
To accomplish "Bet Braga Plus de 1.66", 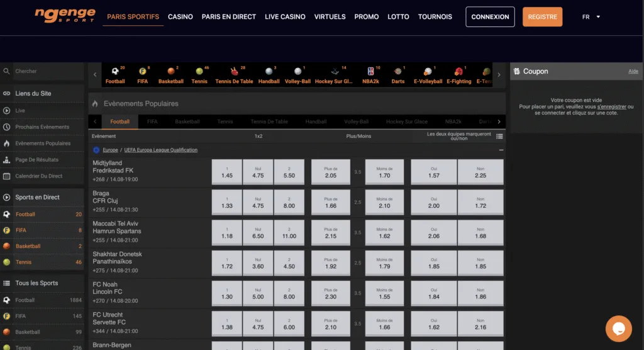I will click(331, 202).
